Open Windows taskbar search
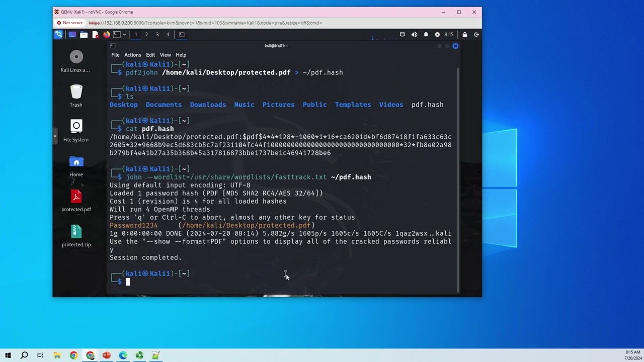Screen dimensions: 644x362 24,355
